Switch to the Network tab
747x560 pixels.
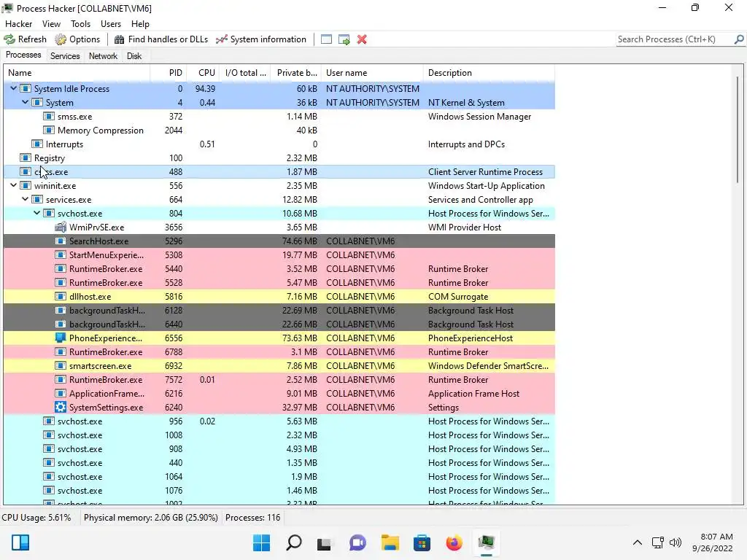click(x=103, y=56)
